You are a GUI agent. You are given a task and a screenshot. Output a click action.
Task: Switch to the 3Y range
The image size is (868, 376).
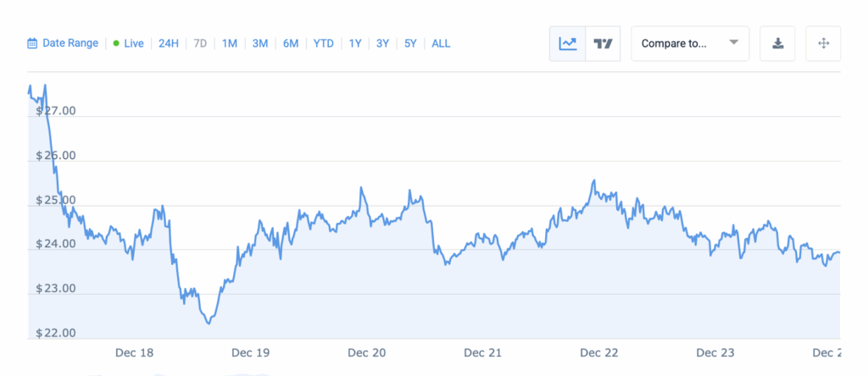pyautogui.click(x=383, y=43)
